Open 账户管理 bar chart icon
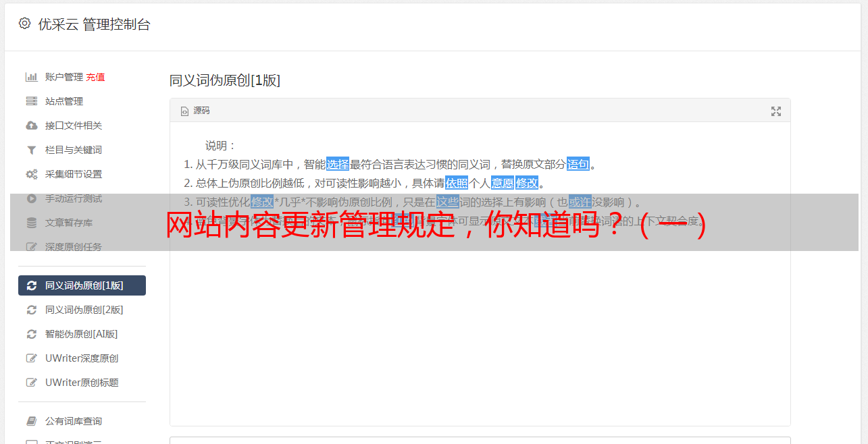 click(31, 77)
